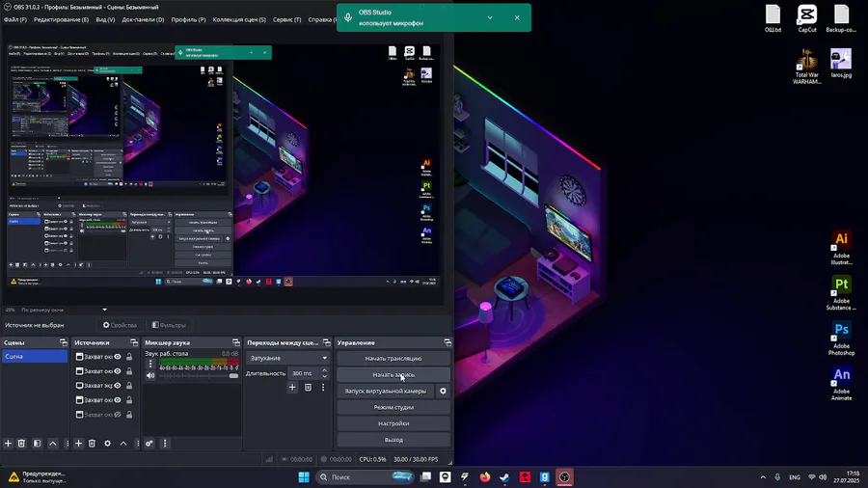Hide the Захват экр source via eye icon
This screenshot has height=488, width=868.
[x=118, y=385]
